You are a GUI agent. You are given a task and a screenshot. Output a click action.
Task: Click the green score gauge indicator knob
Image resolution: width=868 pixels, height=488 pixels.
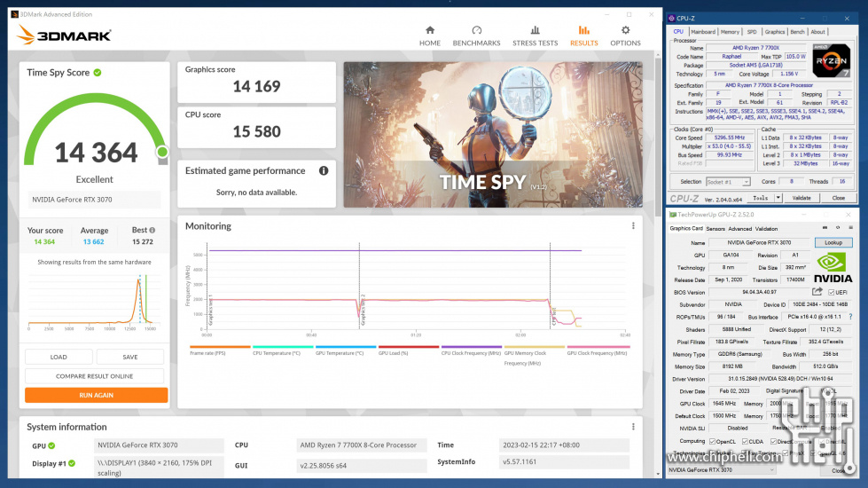point(162,152)
